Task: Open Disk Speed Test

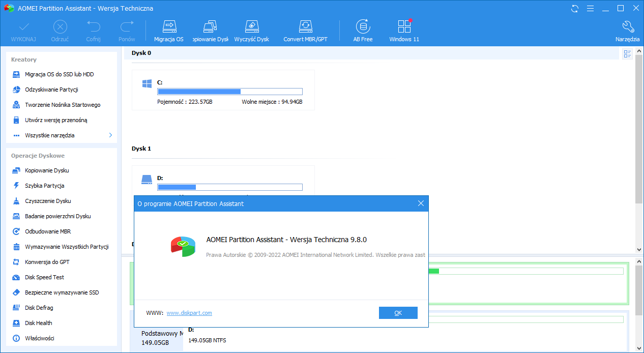Action: [44, 277]
